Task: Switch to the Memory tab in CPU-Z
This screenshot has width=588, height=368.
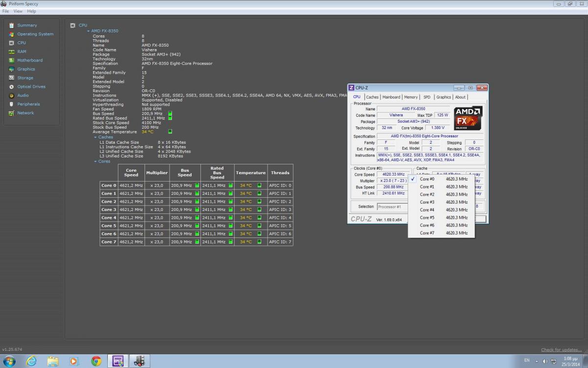Action: point(411,97)
